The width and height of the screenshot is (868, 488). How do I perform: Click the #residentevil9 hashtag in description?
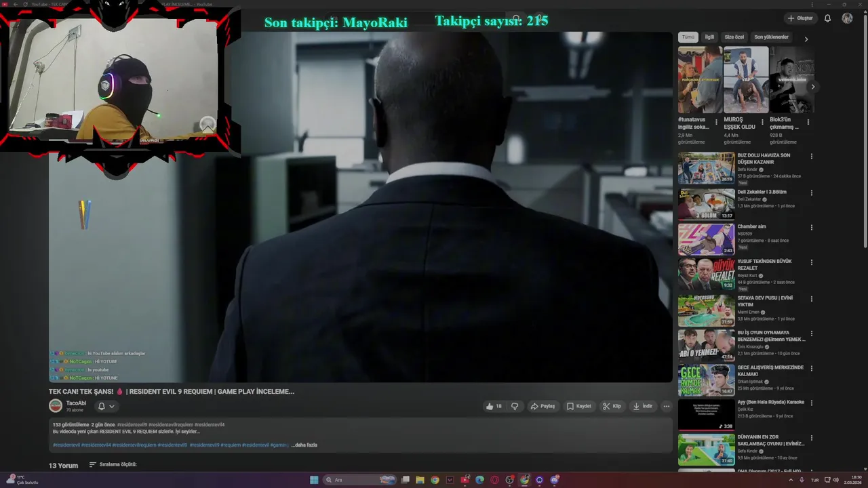click(x=132, y=424)
